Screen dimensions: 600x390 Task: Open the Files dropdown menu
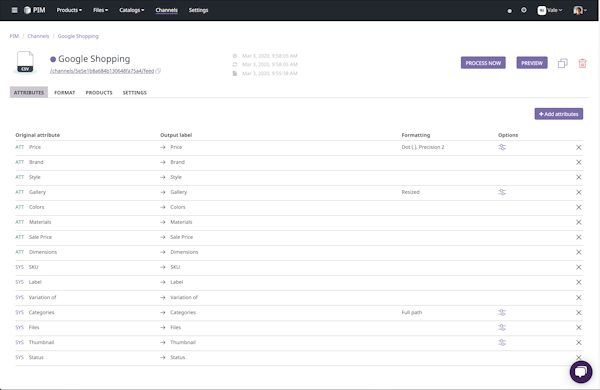pyautogui.click(x=101, y=10)
